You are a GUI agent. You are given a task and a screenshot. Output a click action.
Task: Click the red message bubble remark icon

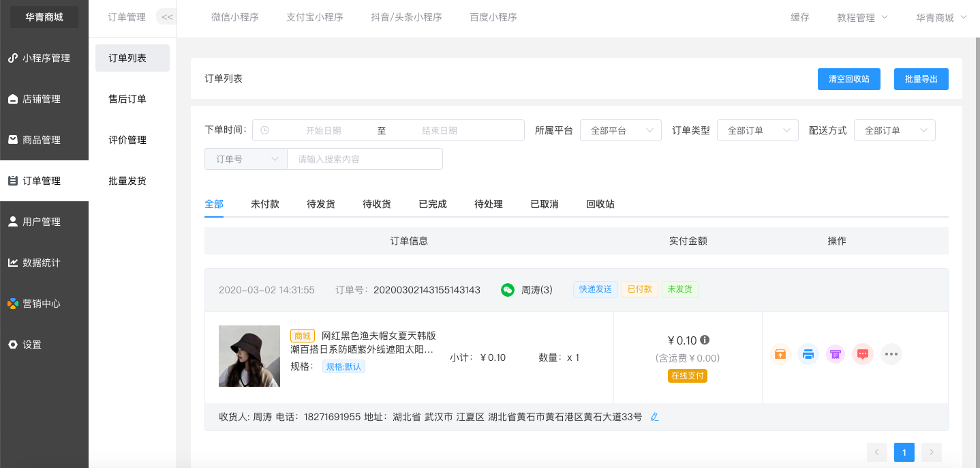click(863, 354)
